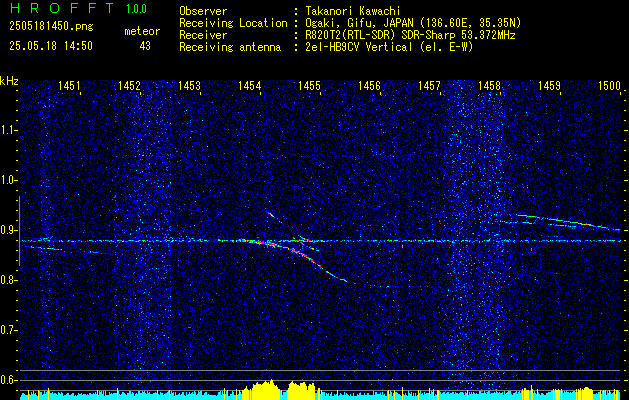Click the 1453 time axis marker
This screenshot has height=400, width=629.
click(189, 85)
